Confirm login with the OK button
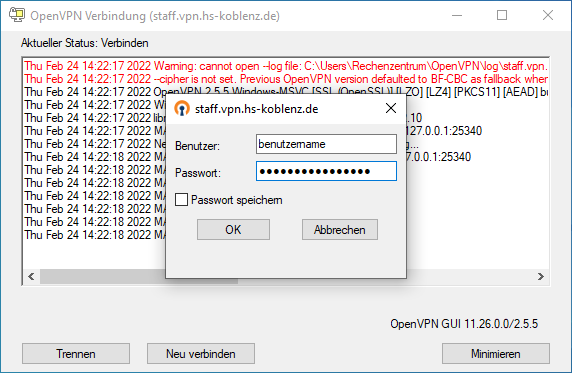 click(x=233, y=230)
